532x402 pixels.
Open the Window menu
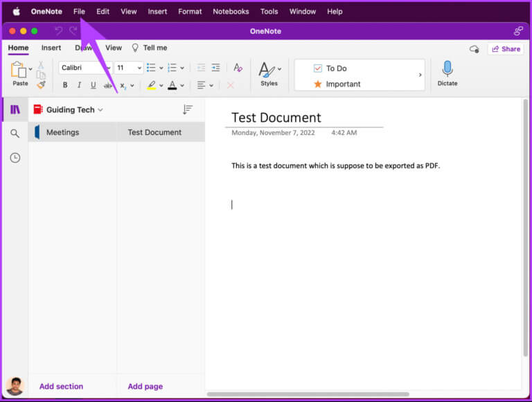[303, 12]
